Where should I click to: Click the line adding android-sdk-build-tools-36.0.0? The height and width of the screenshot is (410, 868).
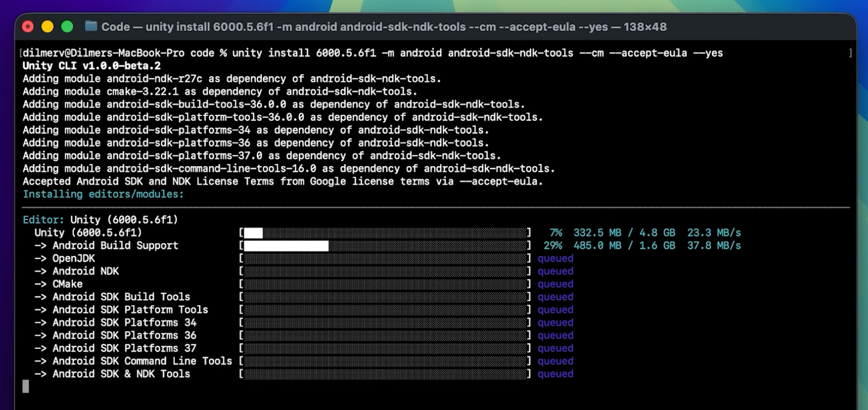click(274, 104)
